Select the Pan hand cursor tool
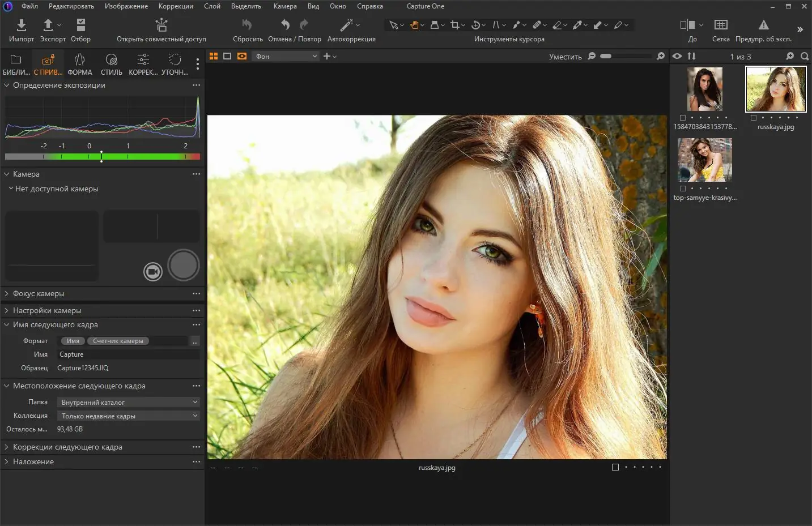This screenshot has height=526, width=812. 414,25
